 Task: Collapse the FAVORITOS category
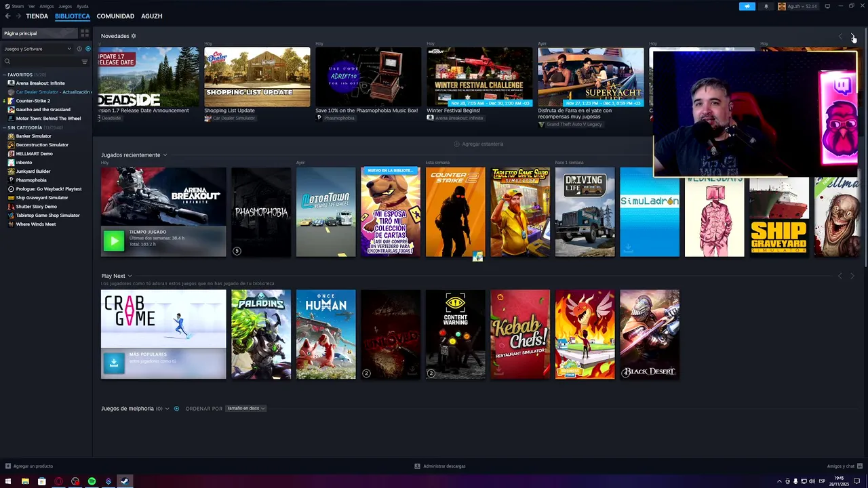click(5, 75)
